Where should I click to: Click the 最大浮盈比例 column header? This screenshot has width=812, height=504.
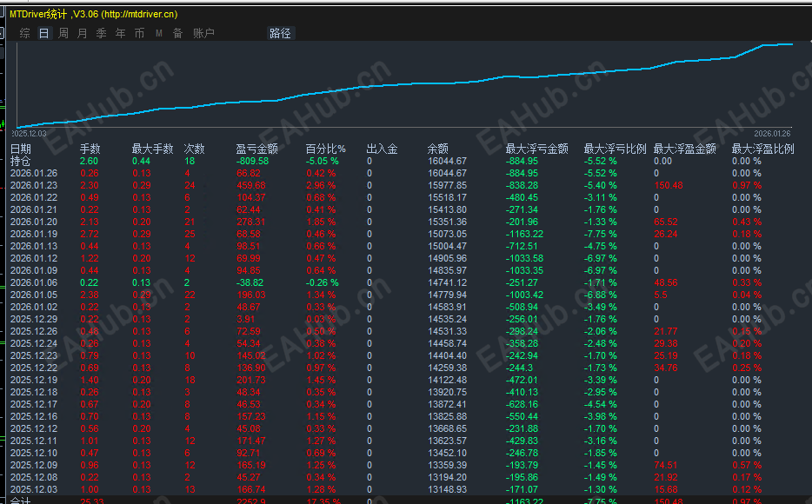coord(762,149)
